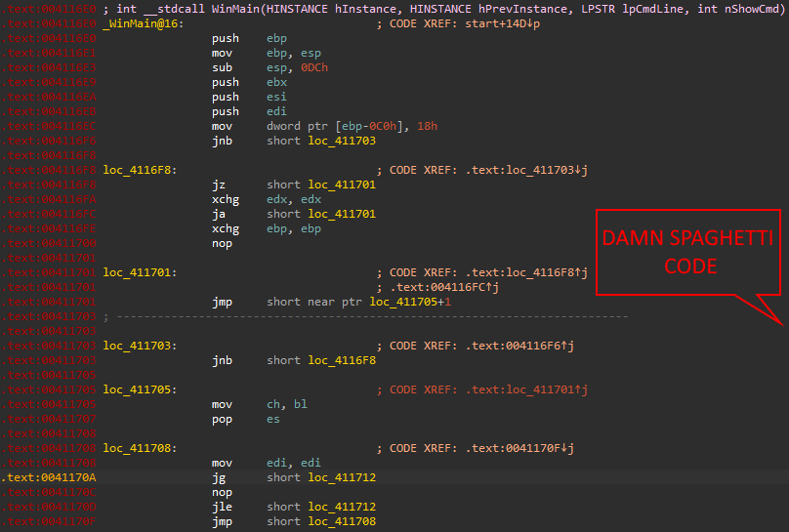Click the nop at address 0041170C
The width and height of the screenshot is (789, 532).
(x=222, y=492)
